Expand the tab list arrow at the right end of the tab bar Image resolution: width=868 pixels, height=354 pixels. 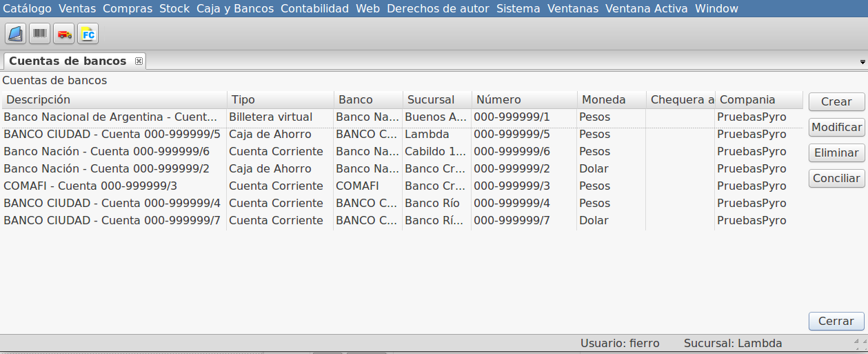[862, 62]
